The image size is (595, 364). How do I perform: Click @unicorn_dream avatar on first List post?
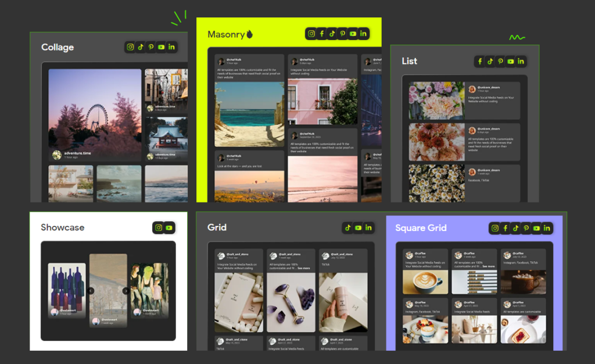click(472, 89)
